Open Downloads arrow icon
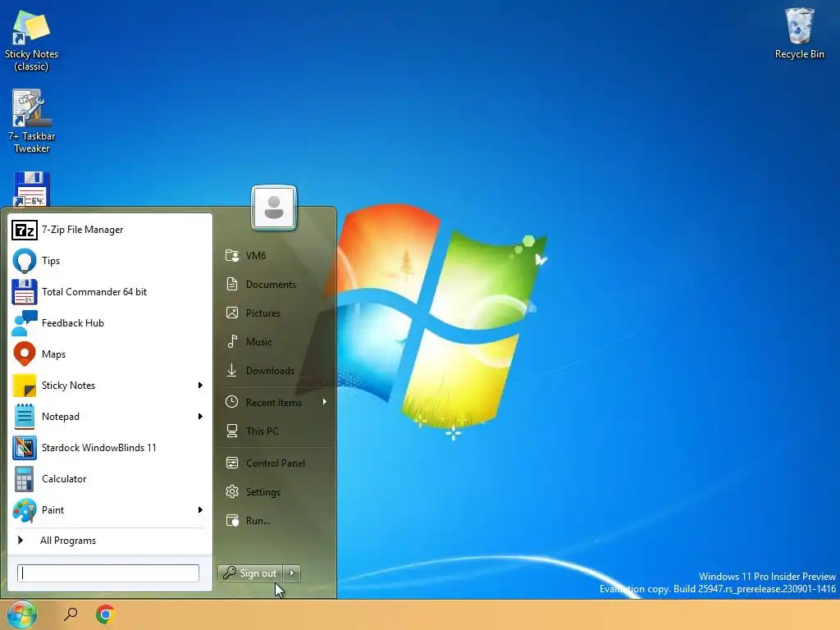This screenshot has width=840, height=630. 232,370
